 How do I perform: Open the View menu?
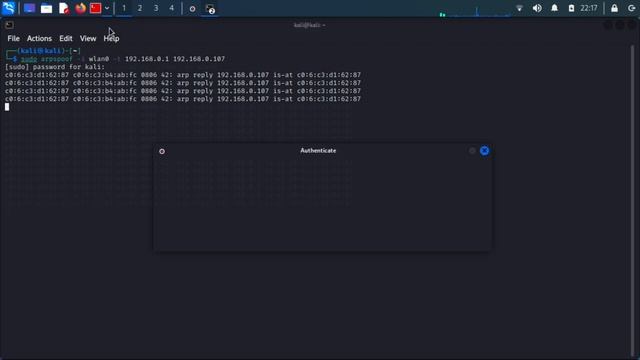point(88,38)
